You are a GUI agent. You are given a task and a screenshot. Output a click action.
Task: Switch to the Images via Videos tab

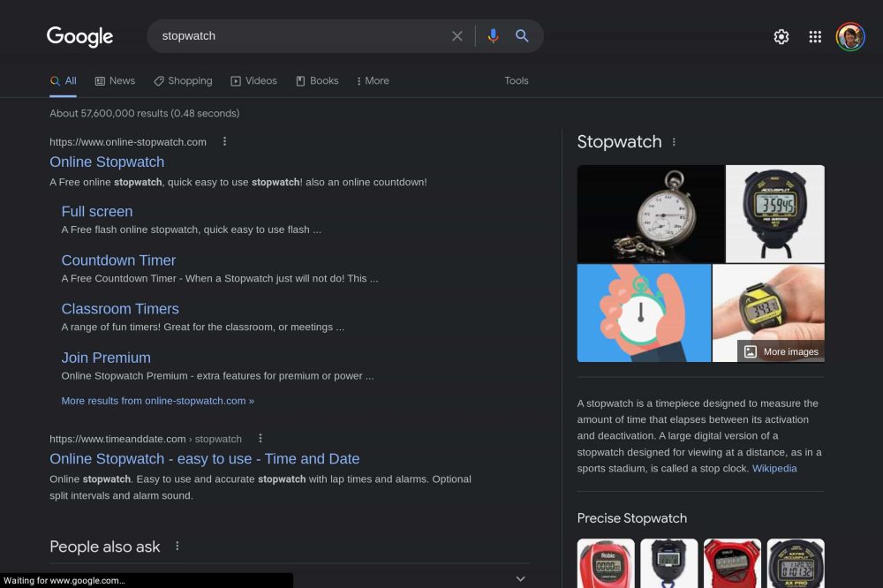point(254,80)
